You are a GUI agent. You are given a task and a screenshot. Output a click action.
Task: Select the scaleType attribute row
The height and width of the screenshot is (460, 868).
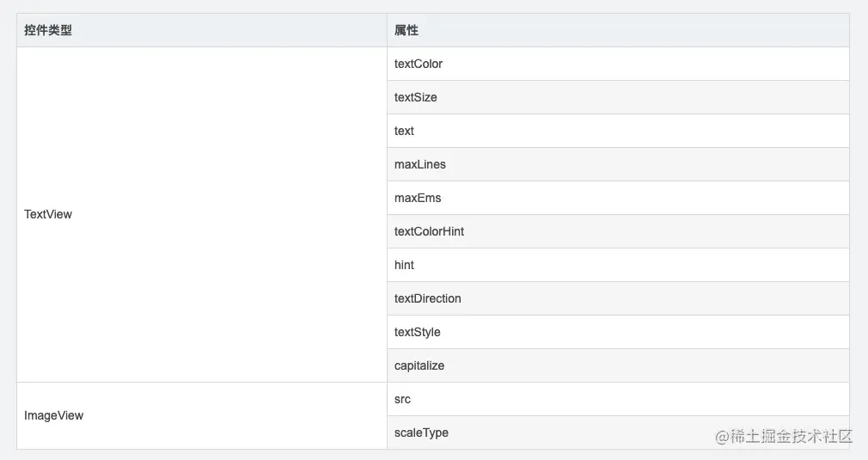pos(421,432)
